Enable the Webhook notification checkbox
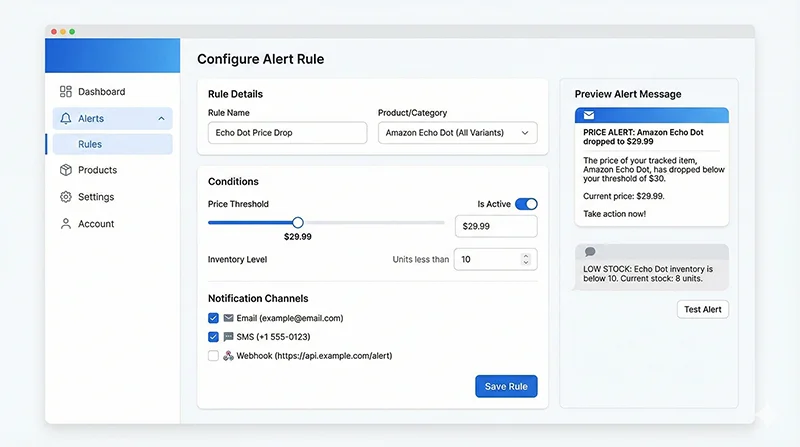Screen dimensions: 800x447 pyautogui.click(x=213, y=356)
